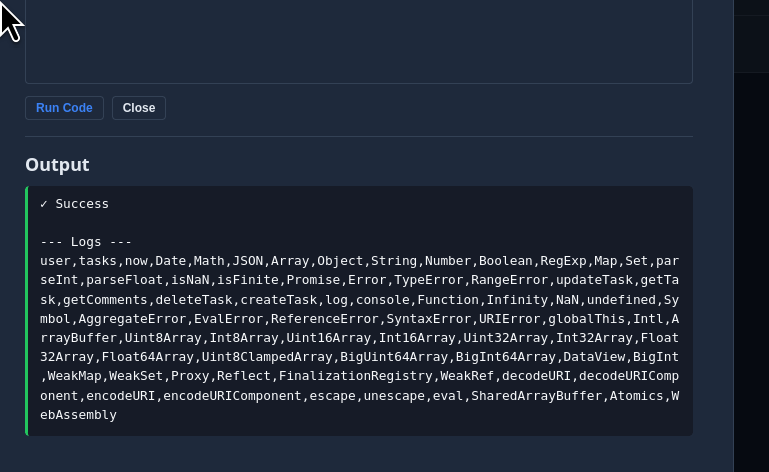Click 'globalThis' in the logged output
Screen dimensions: 769x472
587,319
